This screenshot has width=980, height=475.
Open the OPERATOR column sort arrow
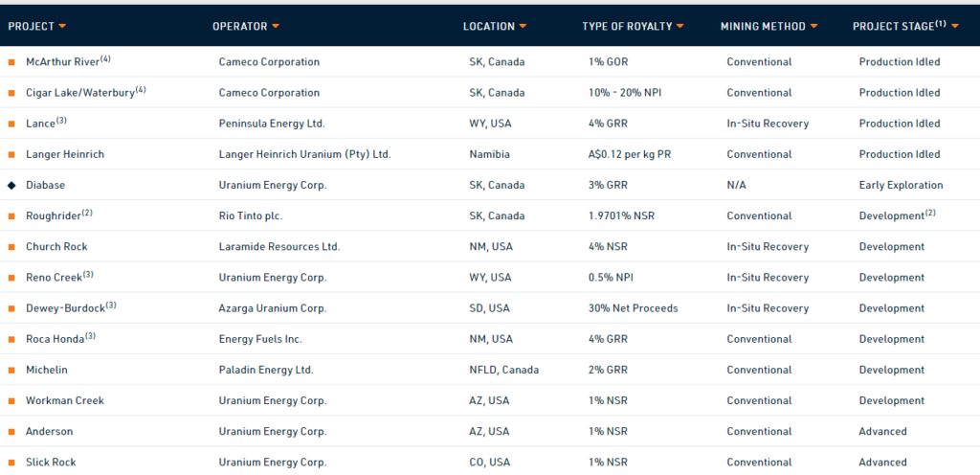tap(276, 26)
